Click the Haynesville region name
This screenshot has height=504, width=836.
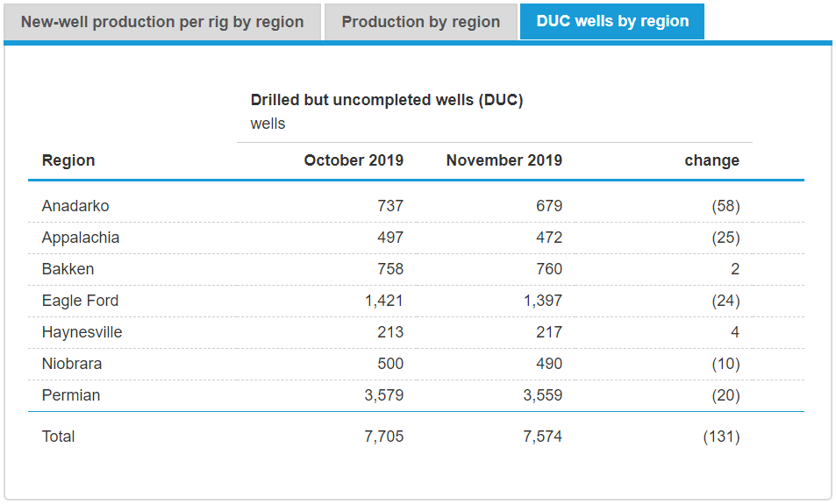pos(82,332)
